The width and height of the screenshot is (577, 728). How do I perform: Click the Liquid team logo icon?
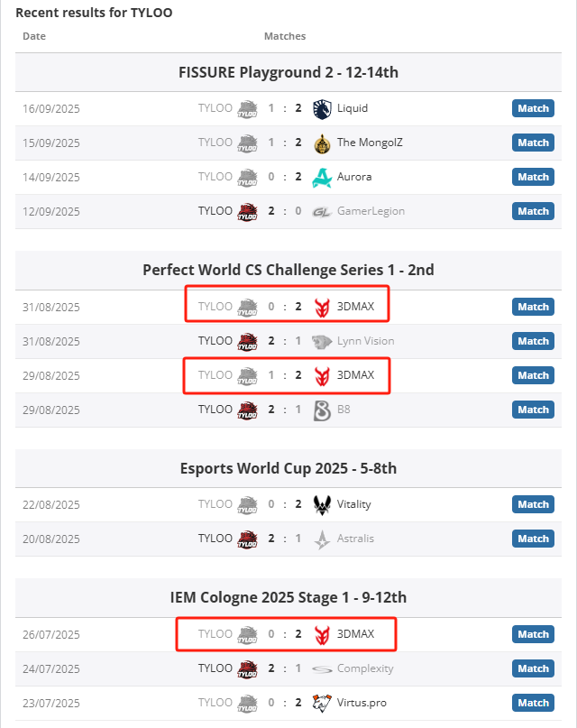pyautogui.click(x=322, y=108)
